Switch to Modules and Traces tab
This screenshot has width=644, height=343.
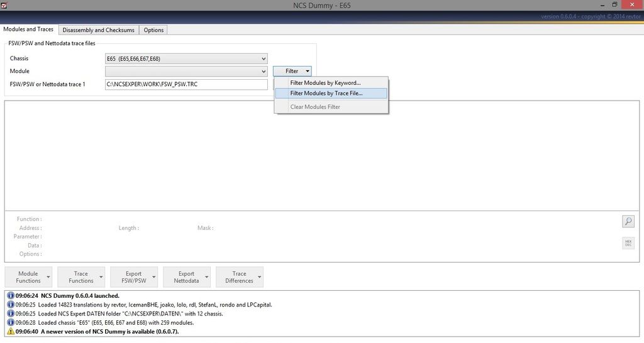(x=28, y=29)
